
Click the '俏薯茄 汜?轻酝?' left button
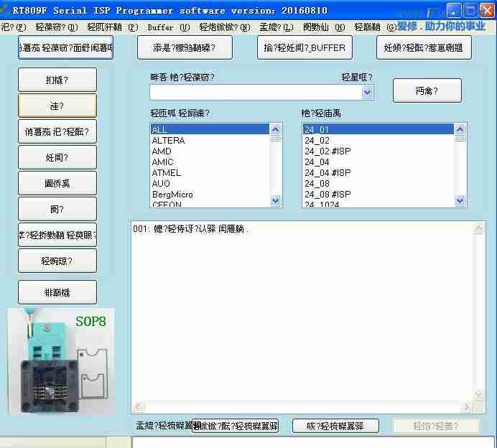pyautogui.click(x=57, y=131)
